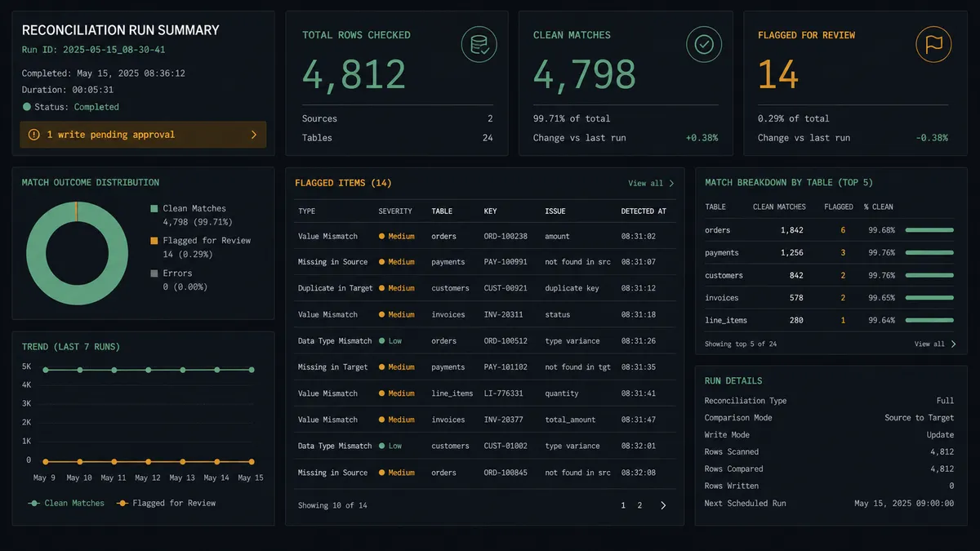The image size is (980, 551).
Task: Open View all in Flagged Items panel
Action: coord(651,184)
